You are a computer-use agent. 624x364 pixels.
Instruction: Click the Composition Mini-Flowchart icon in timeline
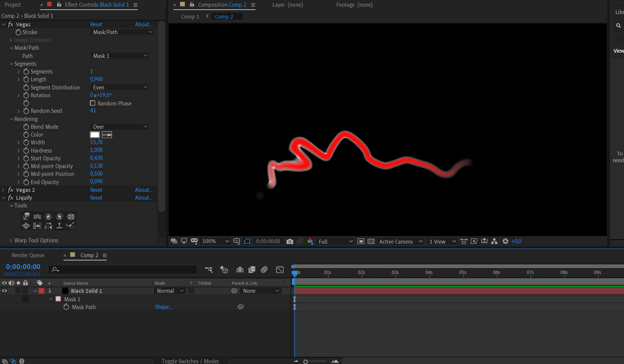click(209, 270)
